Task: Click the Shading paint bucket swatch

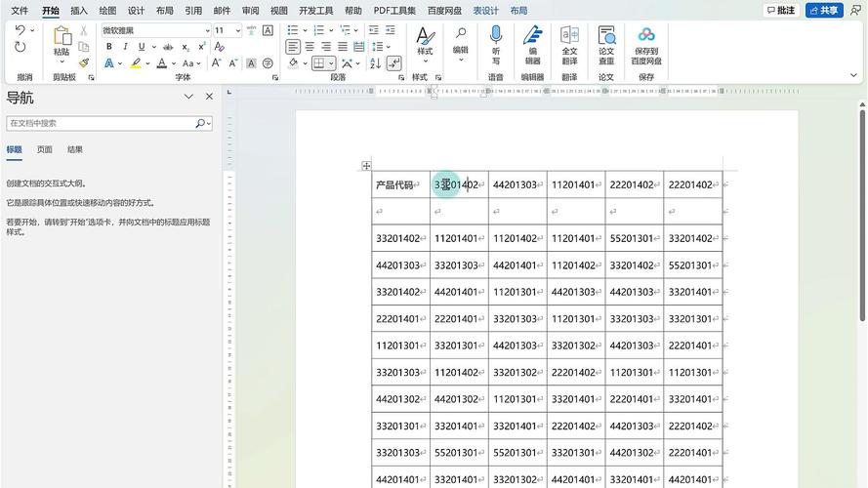Action: 293,63
